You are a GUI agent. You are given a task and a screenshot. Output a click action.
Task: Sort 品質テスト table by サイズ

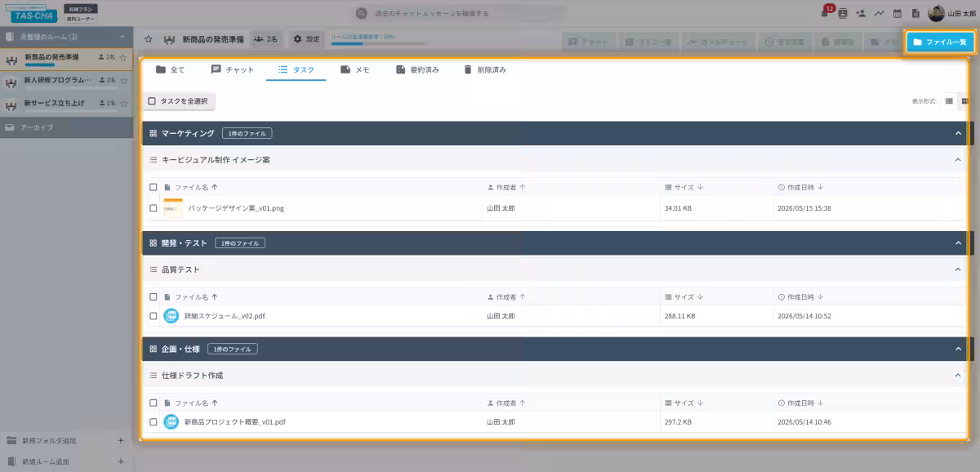(684, 297)
